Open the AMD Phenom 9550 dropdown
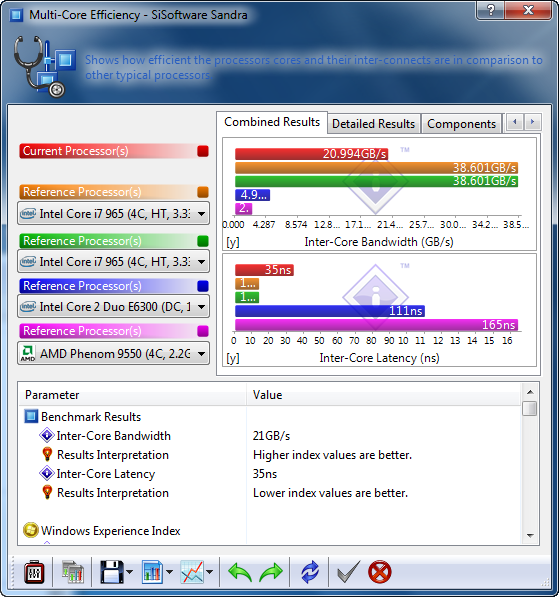The image size is (559, 597). point(113,354)
